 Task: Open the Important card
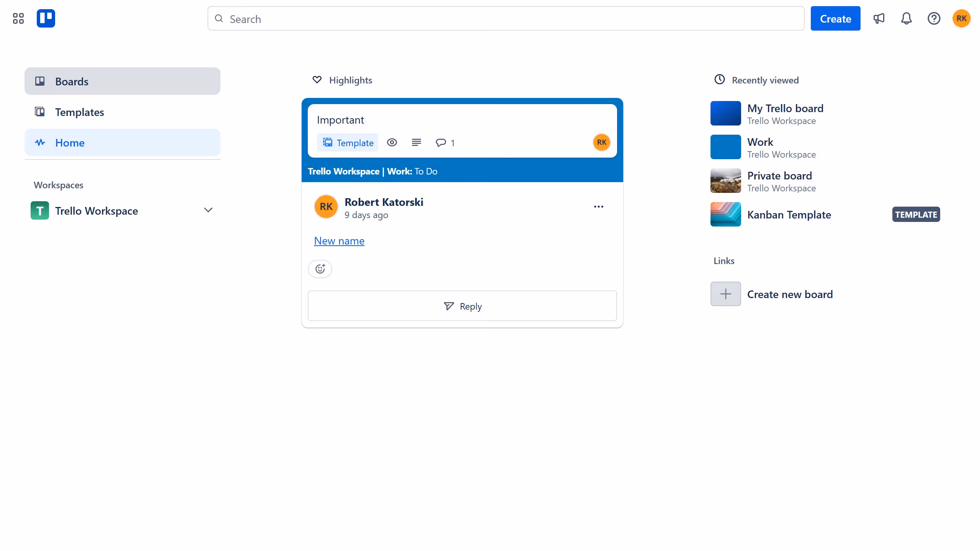point(462,130)
